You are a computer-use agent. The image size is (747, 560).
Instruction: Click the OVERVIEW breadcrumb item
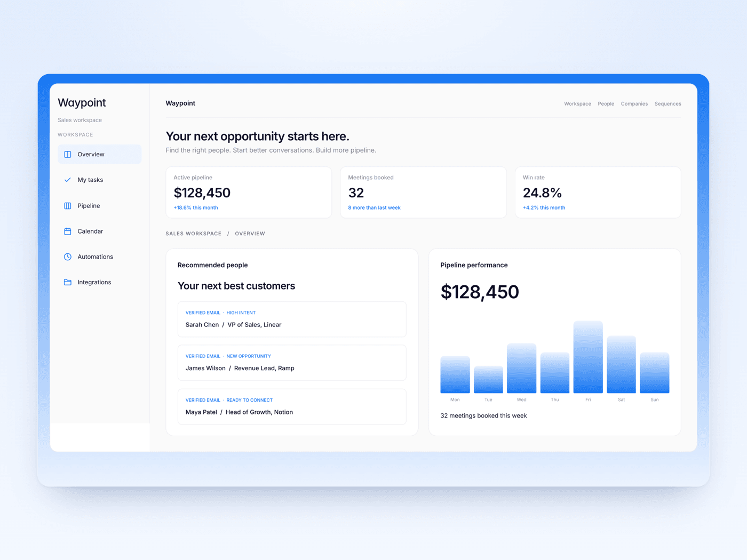(250, 234)
